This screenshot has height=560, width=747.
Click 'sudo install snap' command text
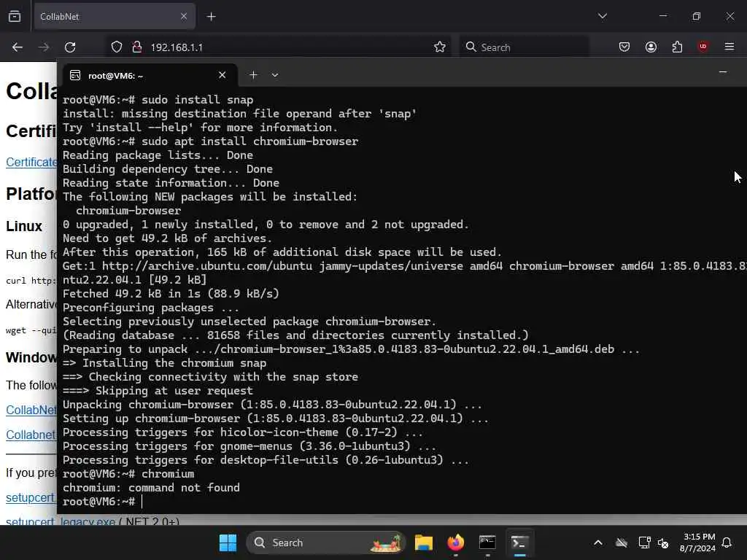(197, 100)
